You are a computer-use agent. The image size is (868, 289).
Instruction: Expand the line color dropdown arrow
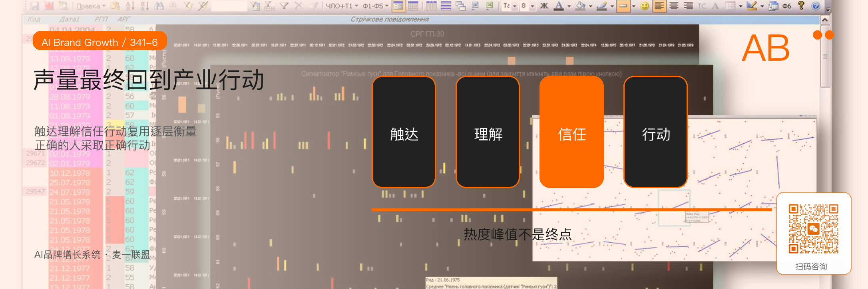(x=612, y=6)
